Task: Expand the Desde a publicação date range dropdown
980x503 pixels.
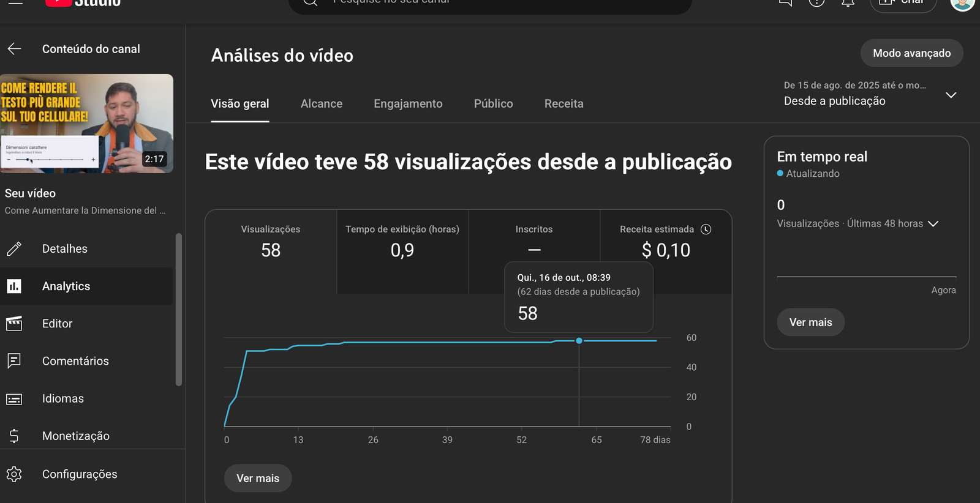Action: (x=870, y=94)
